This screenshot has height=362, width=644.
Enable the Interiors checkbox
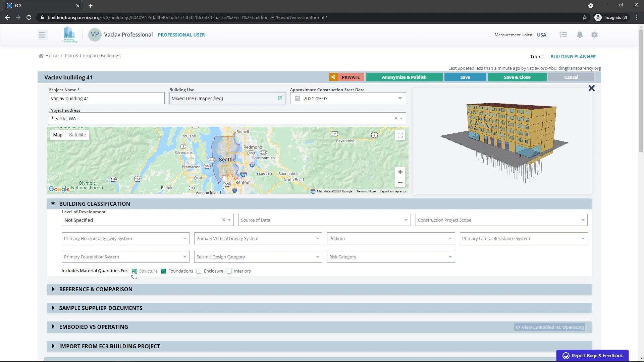tap(229, 271)
